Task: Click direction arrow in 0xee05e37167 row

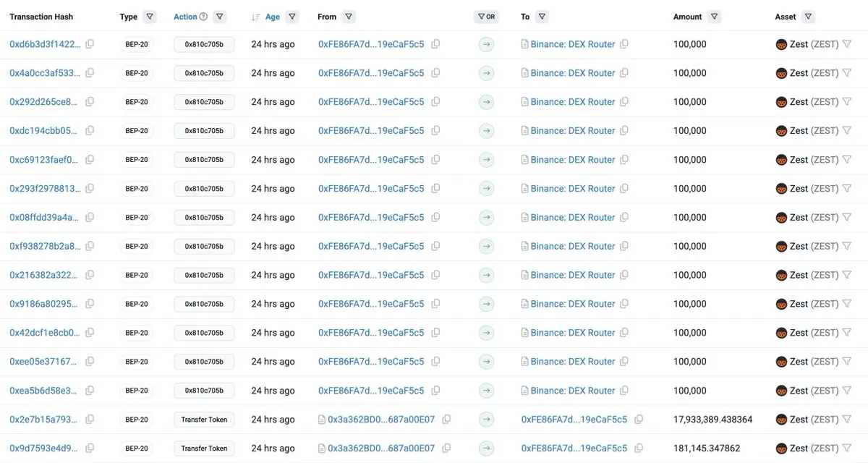Action: coord(487,362)
